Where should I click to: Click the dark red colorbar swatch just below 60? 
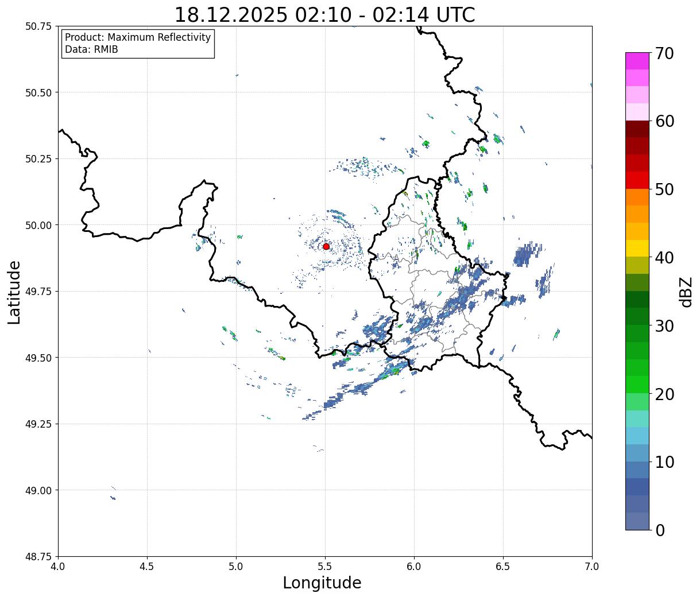(x=637, y=129)
